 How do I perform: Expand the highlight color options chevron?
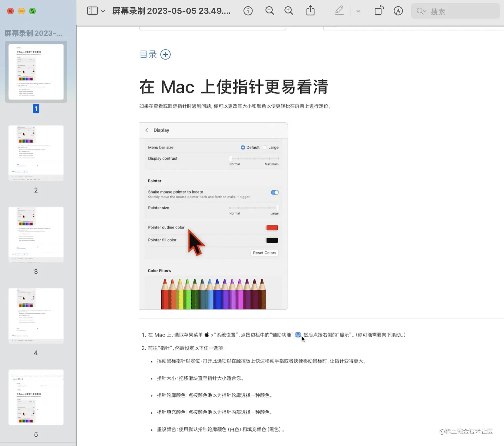tap(358, 11)
